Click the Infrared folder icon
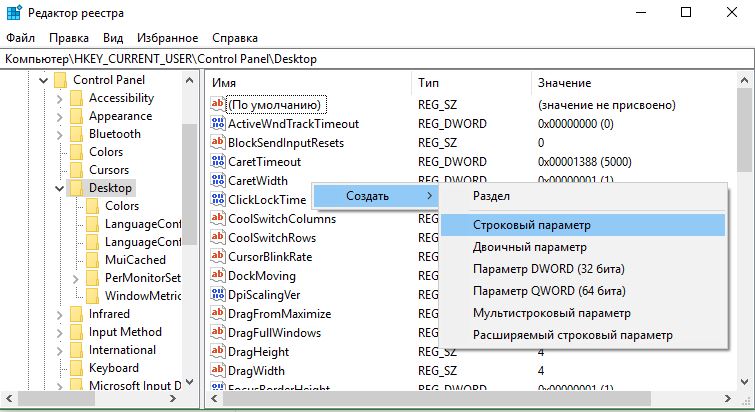755x412 pixels. pos(77,314)
